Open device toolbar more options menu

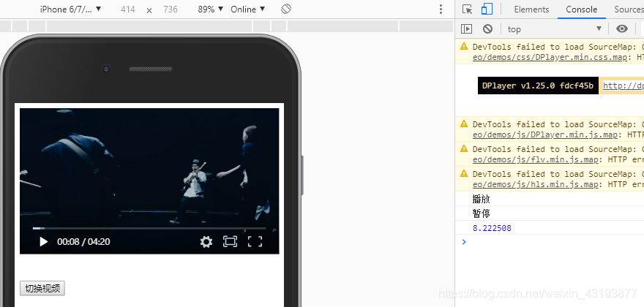441,9
